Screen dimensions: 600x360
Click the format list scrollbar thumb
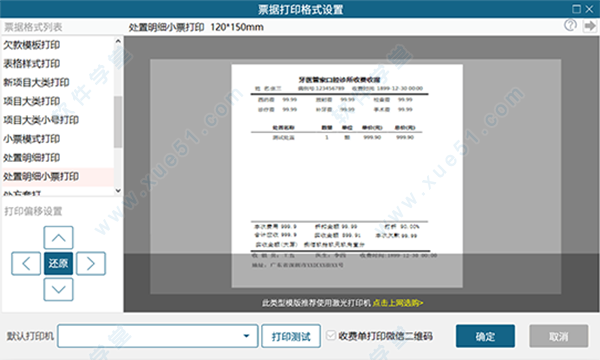click(118, 122)
